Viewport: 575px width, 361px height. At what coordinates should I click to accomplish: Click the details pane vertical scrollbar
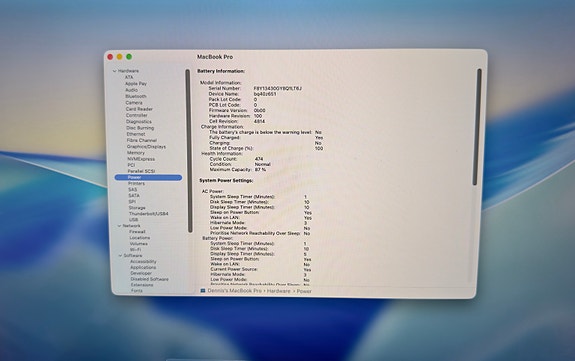pyautogui.click(x=477, y=127)
